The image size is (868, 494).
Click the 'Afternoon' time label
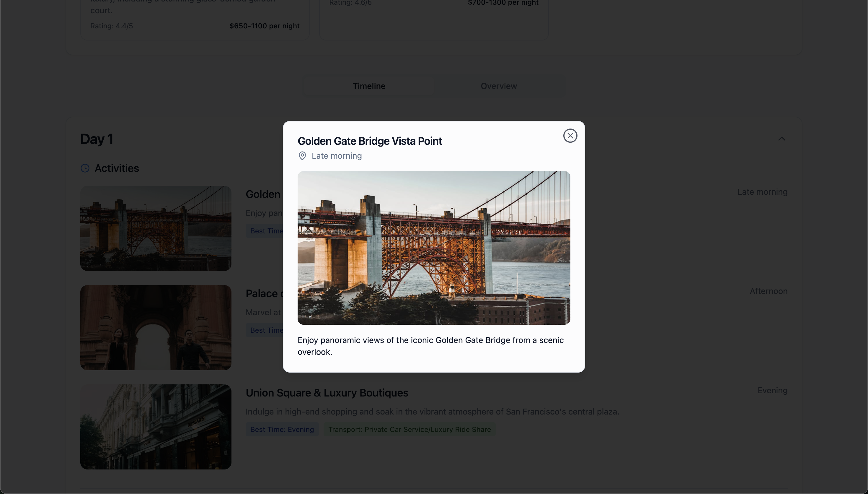768,291
